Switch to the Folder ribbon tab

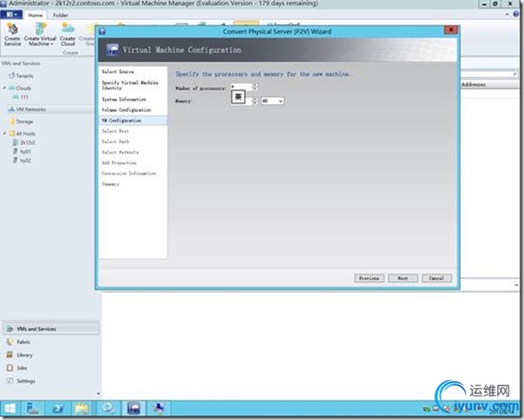[x=61, y=15]
